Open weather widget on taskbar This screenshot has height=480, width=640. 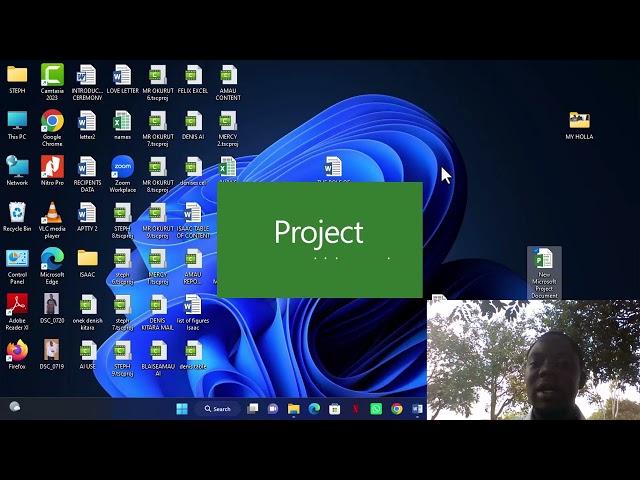15,406
